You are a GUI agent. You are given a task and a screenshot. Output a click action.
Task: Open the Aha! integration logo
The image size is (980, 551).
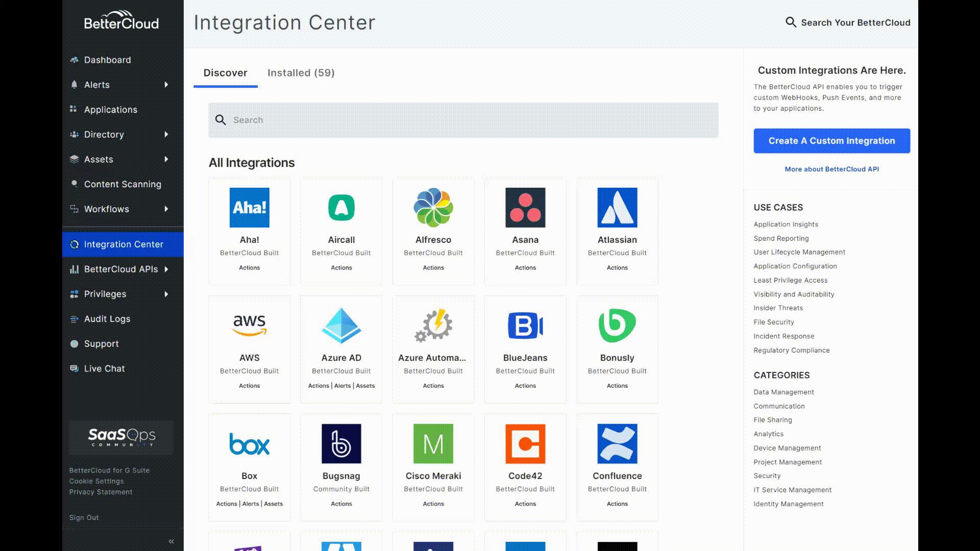point(249,208)
